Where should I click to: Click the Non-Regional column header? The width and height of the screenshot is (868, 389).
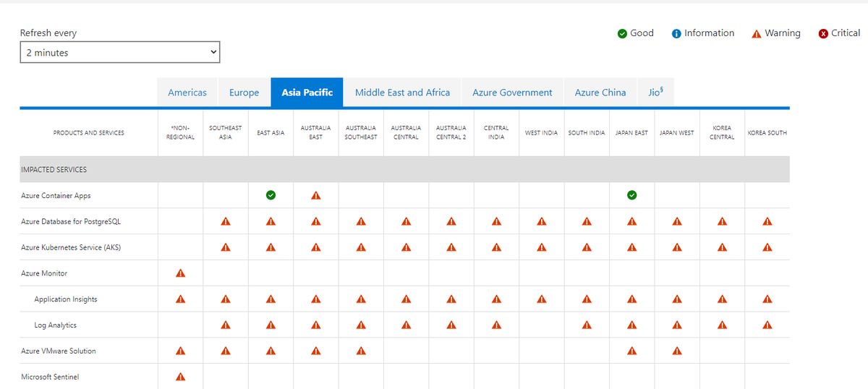pyautogui.click(x=180, y=132)
